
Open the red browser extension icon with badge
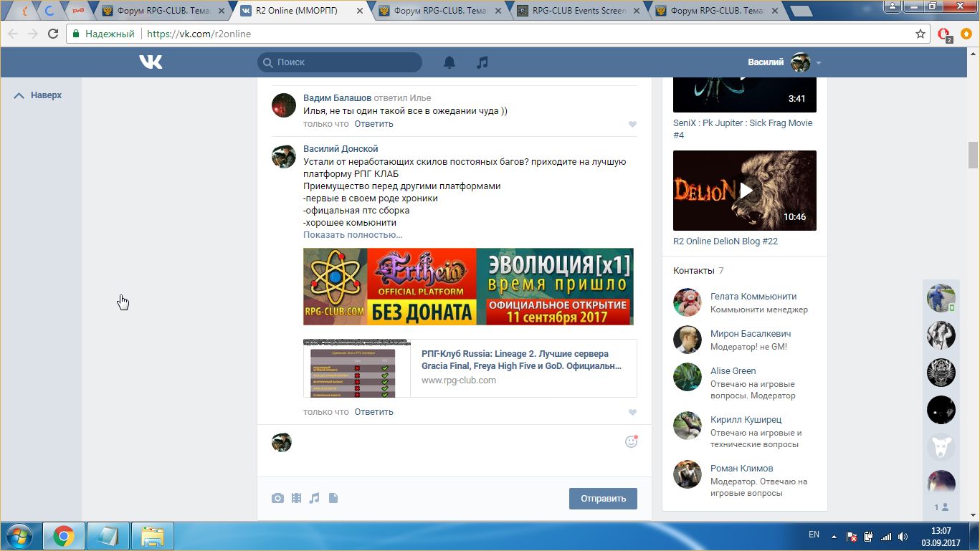tap(944, 34)
